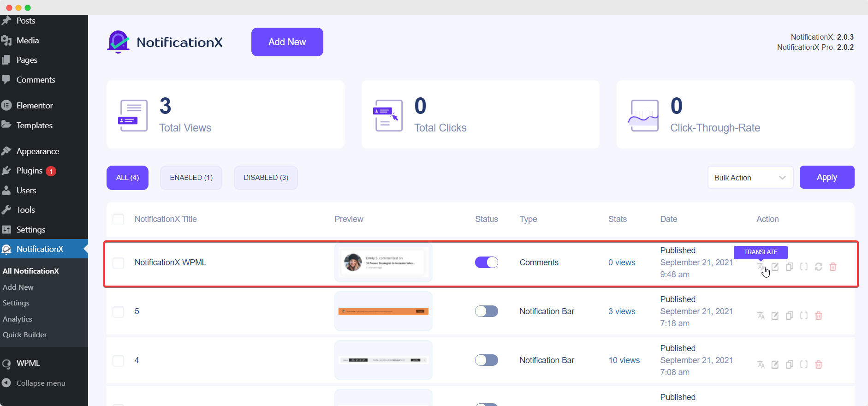Image resolution: width=868 pixels, height=406 pixels.
Task: Enable the status toggle for notification 4
Action: (x=487, y=360)
